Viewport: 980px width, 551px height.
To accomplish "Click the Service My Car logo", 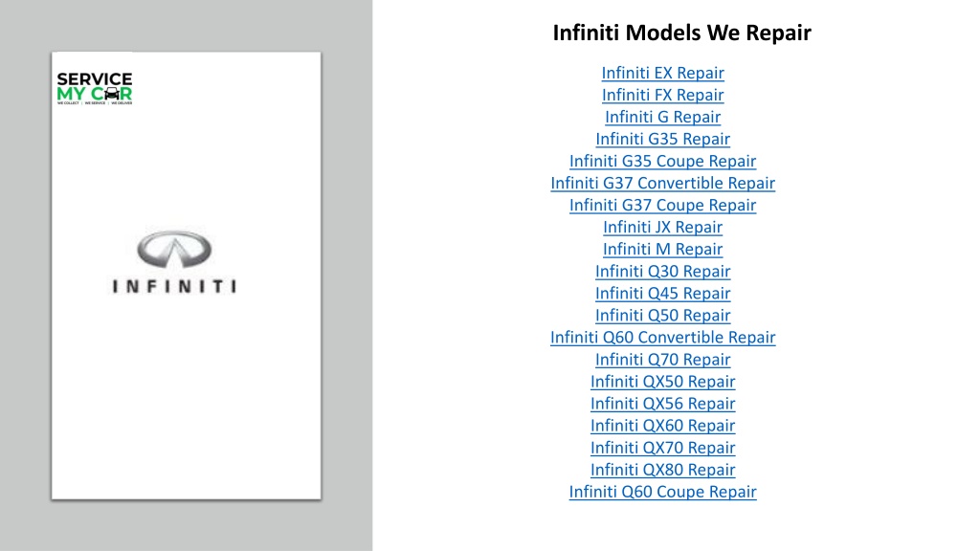I will tap(95, 88).
